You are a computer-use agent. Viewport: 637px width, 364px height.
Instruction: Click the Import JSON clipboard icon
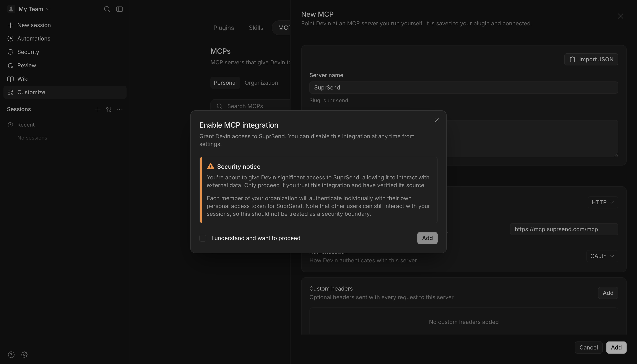(572, 60)
